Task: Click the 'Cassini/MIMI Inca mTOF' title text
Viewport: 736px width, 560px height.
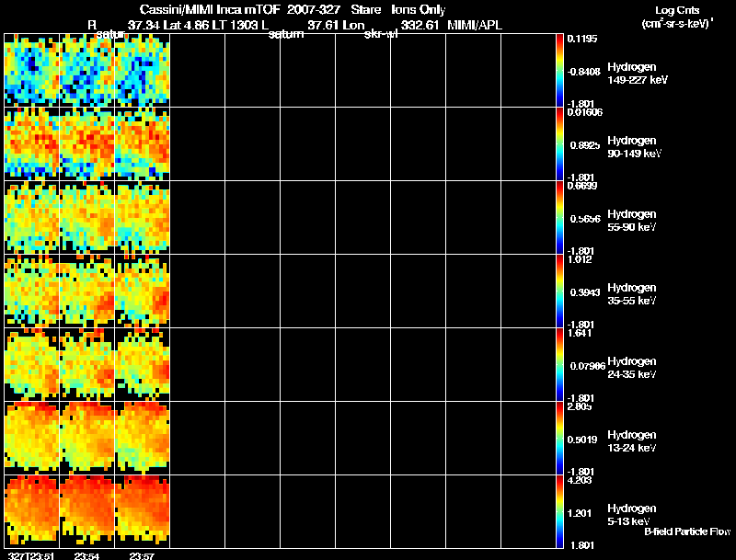Action: (211, 9)
